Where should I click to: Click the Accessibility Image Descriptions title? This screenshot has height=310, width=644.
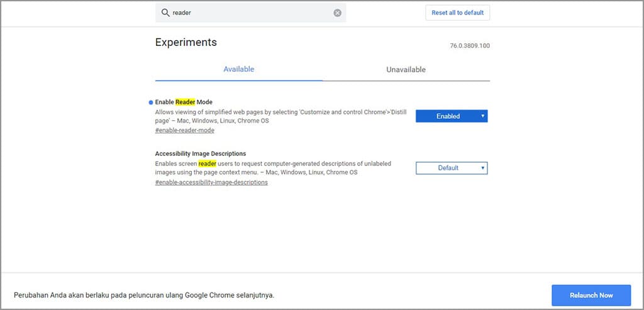(x=201, y=153)
